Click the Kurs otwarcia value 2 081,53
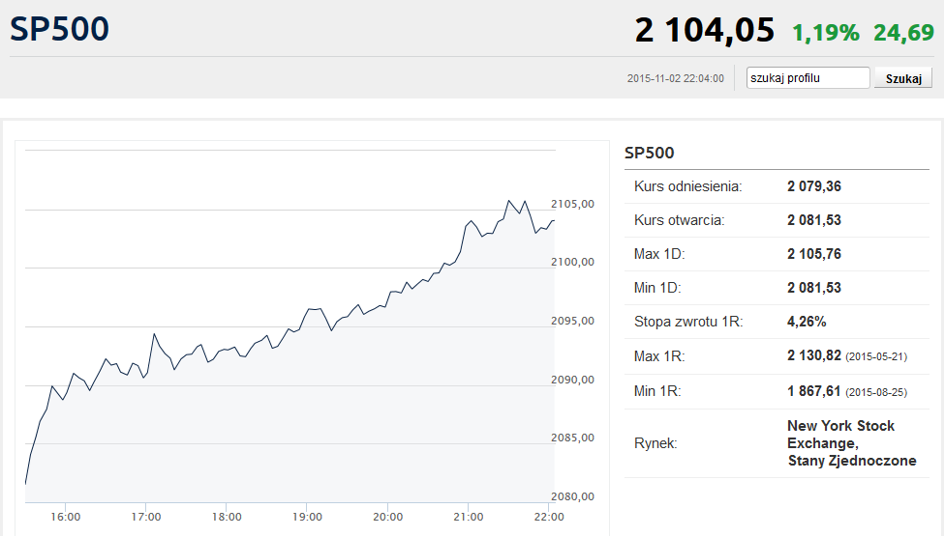945x537 pixels. click(814, 220)
